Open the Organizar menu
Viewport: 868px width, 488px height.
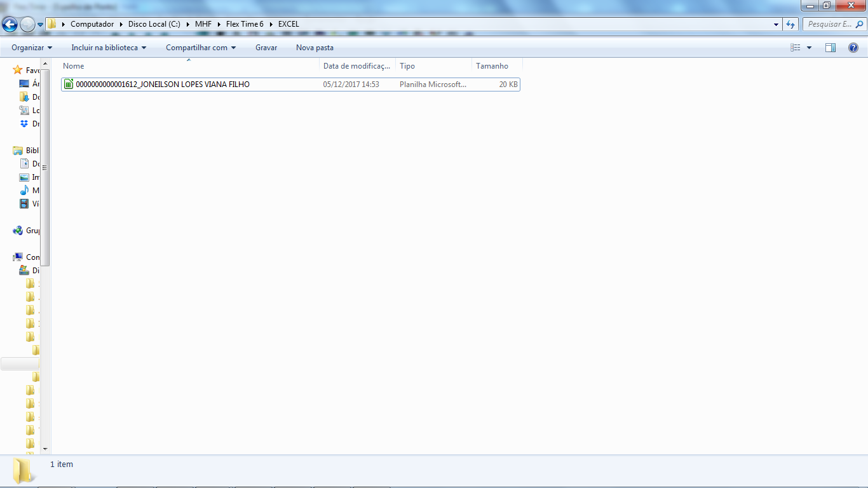[32, 48]
